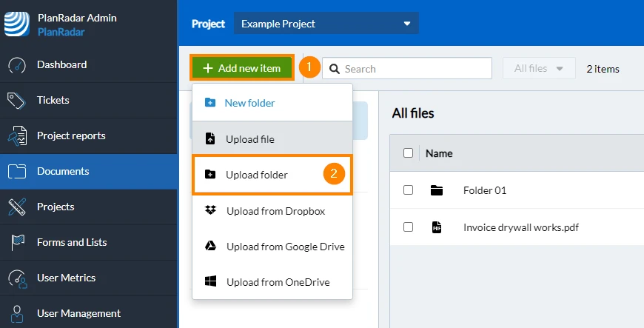Open the Folder 01 entry
644x328 pixels.
click(485, 190)
